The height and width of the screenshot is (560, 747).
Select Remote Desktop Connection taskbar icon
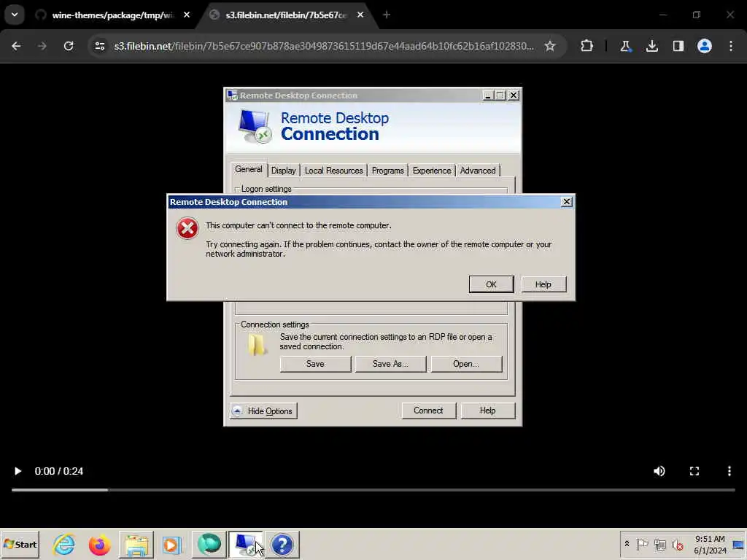[245, 544]
